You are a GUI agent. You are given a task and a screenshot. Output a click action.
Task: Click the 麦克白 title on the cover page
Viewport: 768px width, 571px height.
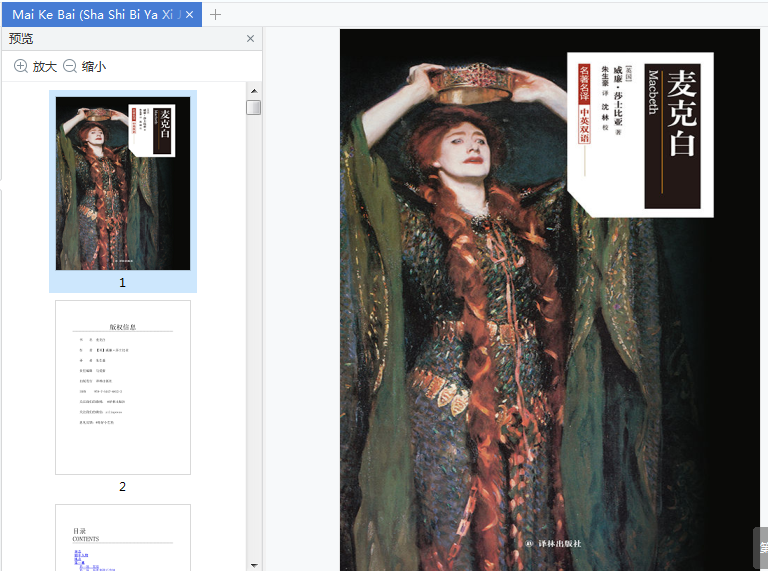point(681,112)
